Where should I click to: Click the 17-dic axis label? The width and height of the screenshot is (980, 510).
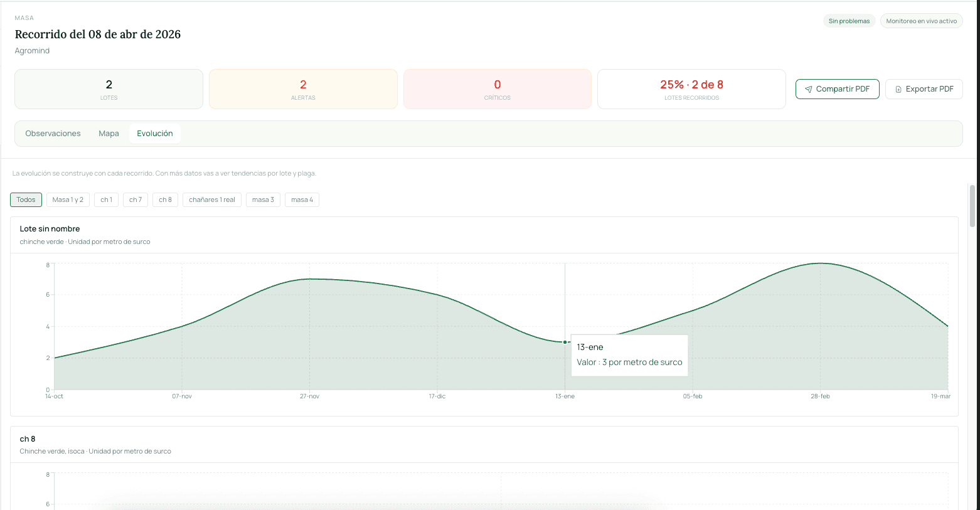click(437, 396)
